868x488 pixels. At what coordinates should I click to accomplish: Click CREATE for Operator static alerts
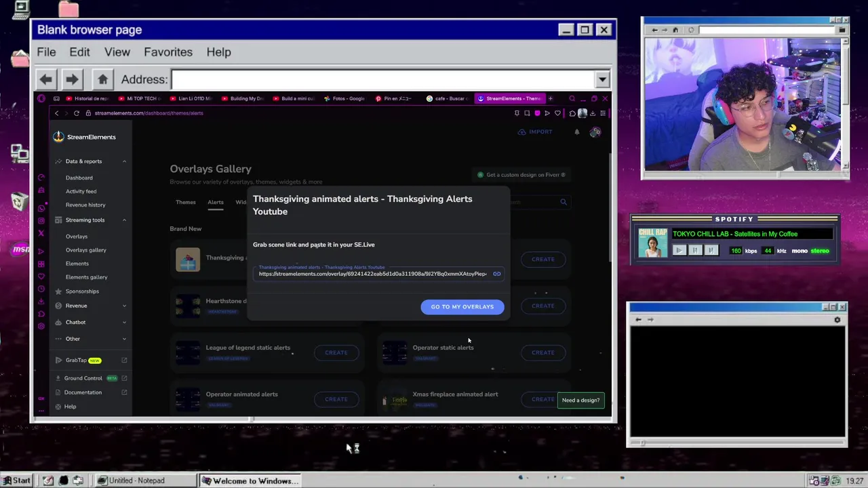(542, 352)
